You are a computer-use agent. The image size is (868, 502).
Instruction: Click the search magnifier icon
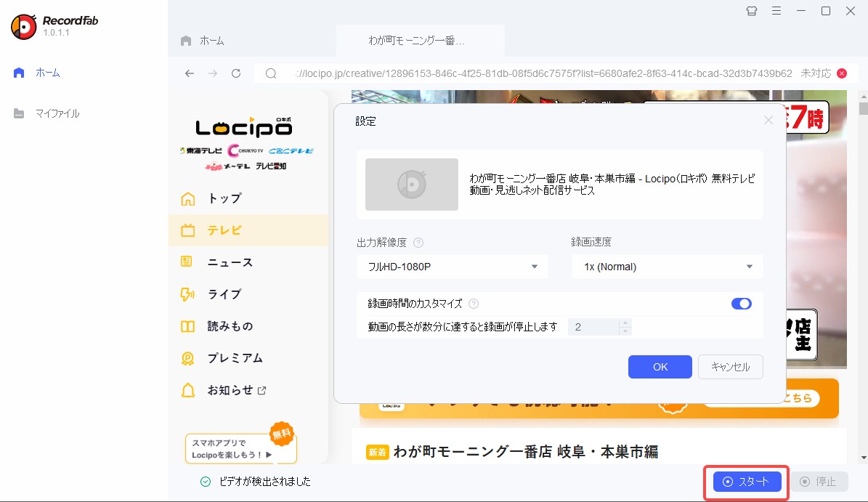(271, 73)
